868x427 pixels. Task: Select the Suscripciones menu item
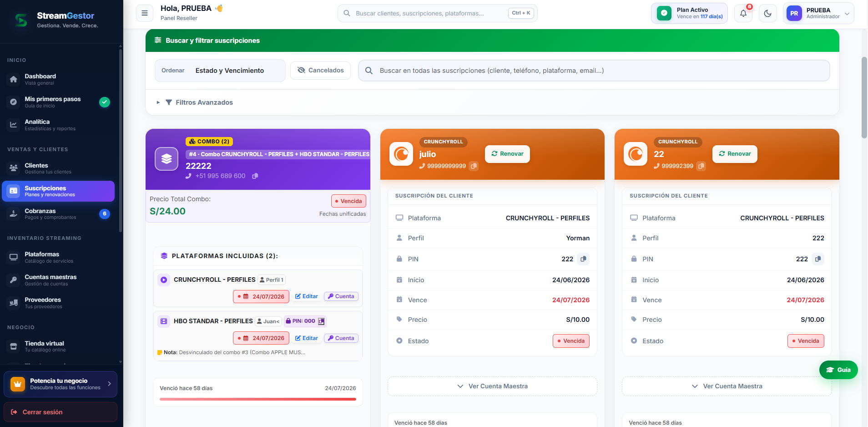point(58,191)
